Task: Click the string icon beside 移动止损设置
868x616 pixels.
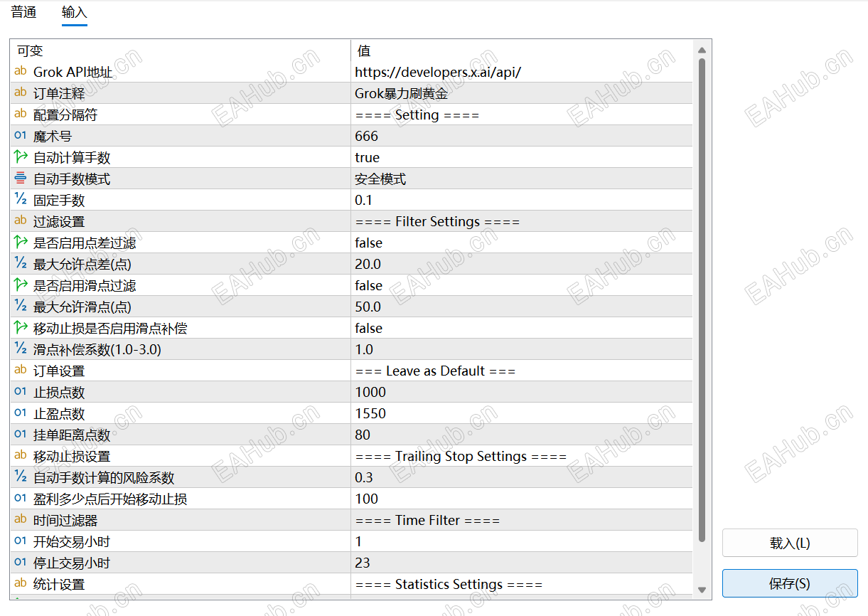Action: click(x=20, y=455)
